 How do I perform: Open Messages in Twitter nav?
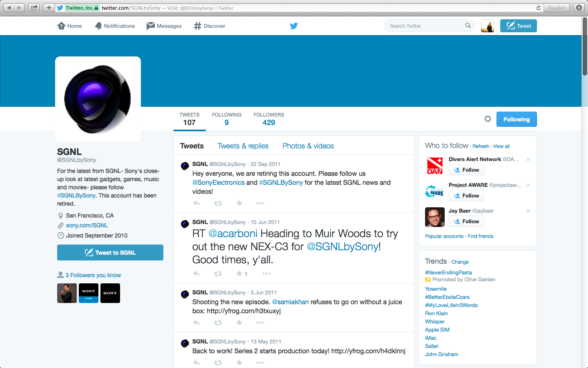[x=164, y=26]
